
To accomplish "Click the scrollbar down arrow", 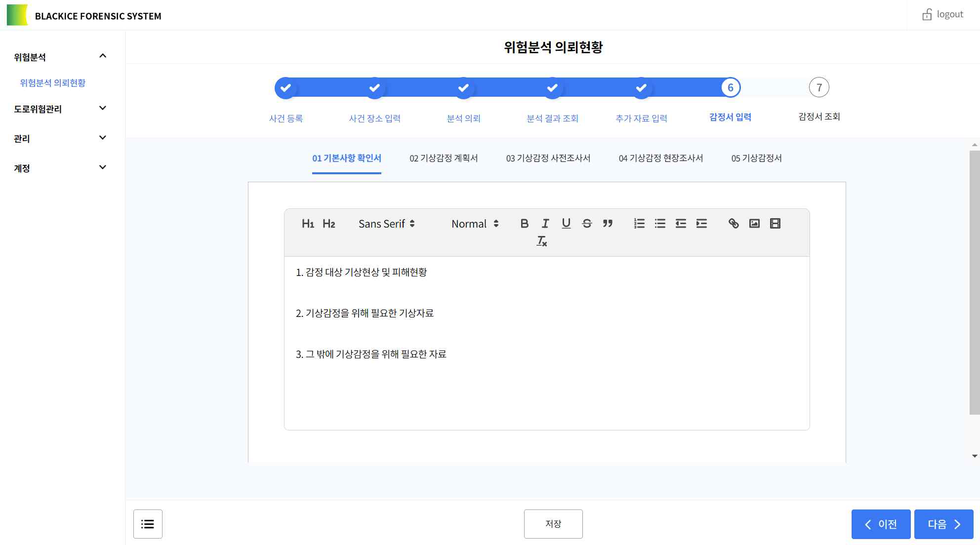I will (x=975, y=456).
